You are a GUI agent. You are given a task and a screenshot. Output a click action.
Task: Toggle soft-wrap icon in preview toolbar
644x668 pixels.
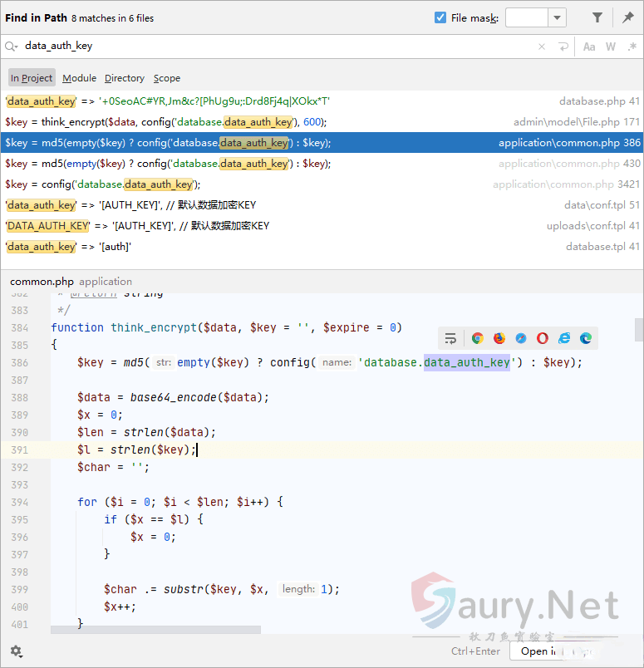tap(450, 338)
